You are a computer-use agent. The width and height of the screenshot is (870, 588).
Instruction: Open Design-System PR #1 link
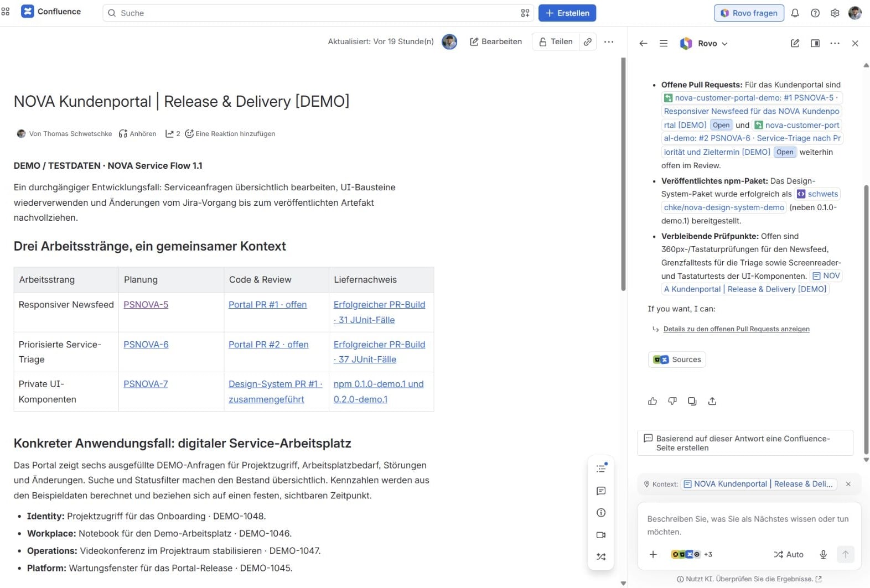(x=275, y=392)
